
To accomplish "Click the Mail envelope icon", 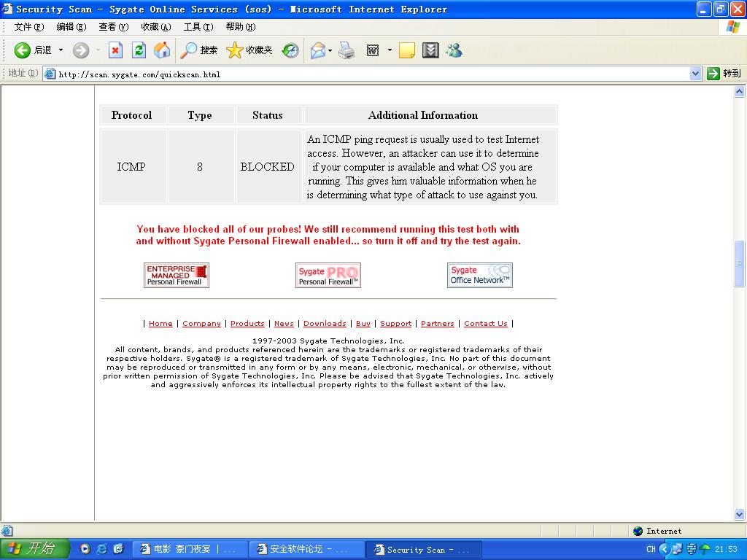I will click(317, 50).
